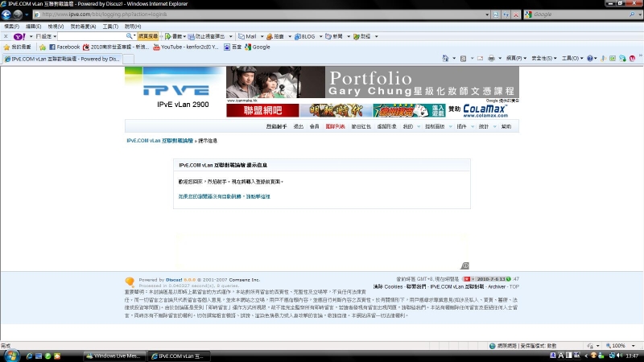Open the Google favorites bar link

point(258,47)
